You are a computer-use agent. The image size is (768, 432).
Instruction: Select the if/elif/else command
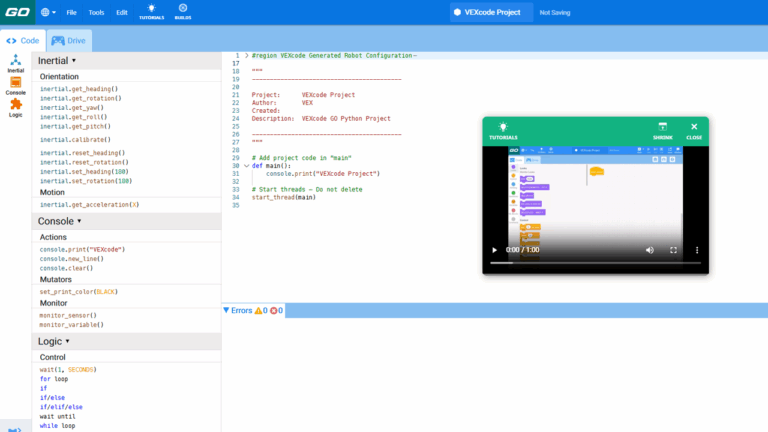[x=61, y=407]
